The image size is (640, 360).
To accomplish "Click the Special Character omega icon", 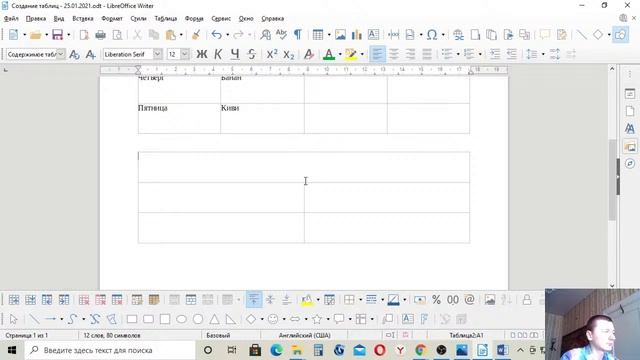I will 432,35.
